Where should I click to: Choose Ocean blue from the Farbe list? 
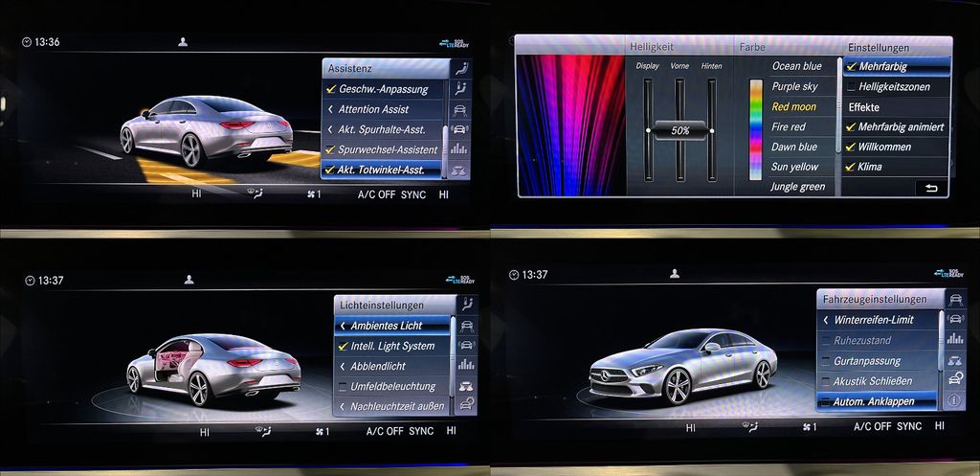796,66
